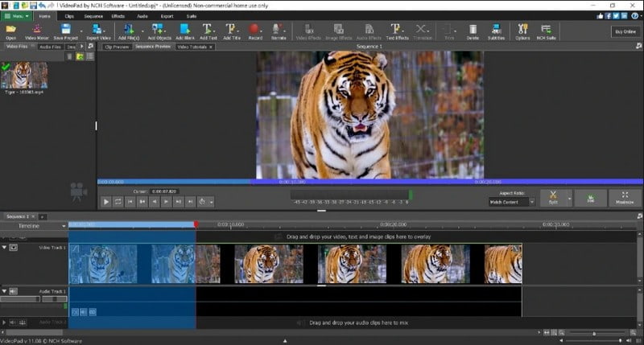Click the thumbs-up like icon

coord(601,16)
